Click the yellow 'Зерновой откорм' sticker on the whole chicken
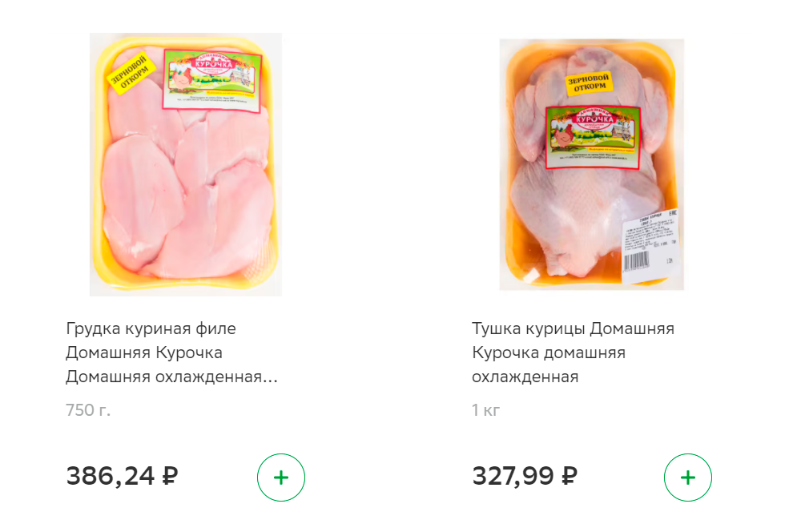801x532 pixels. click(x=589, y=83)
